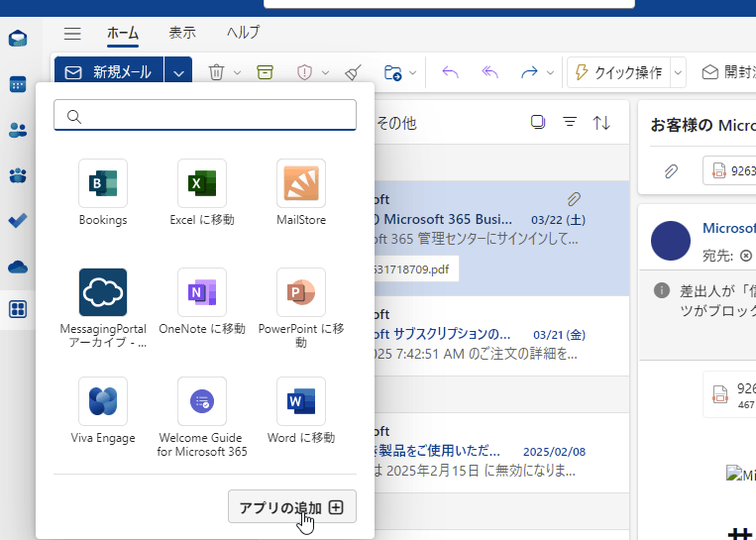Image resolution: width=756 pixels, height=540 pixels.
Task: Open the Bookings app
Action: pos(103,184)
